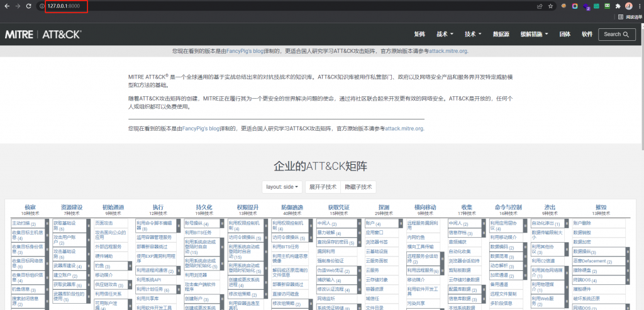Open the Chrome profile avatar

pos(628,6)
